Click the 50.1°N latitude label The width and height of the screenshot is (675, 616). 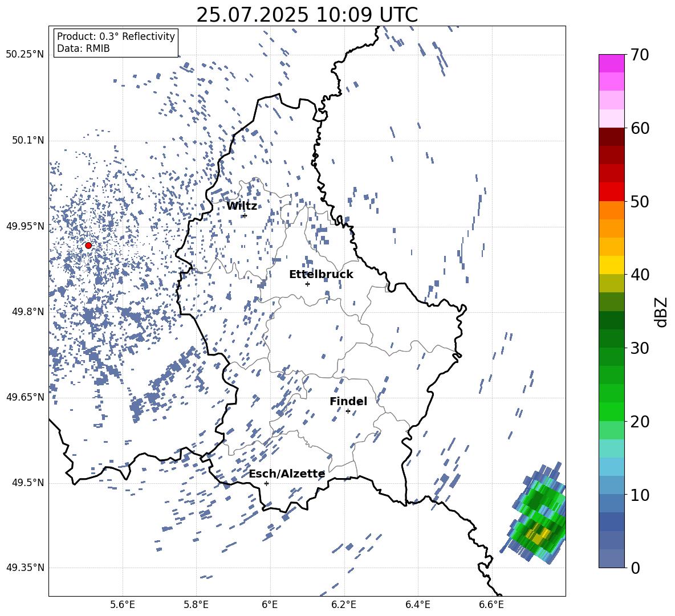point(27,140)
